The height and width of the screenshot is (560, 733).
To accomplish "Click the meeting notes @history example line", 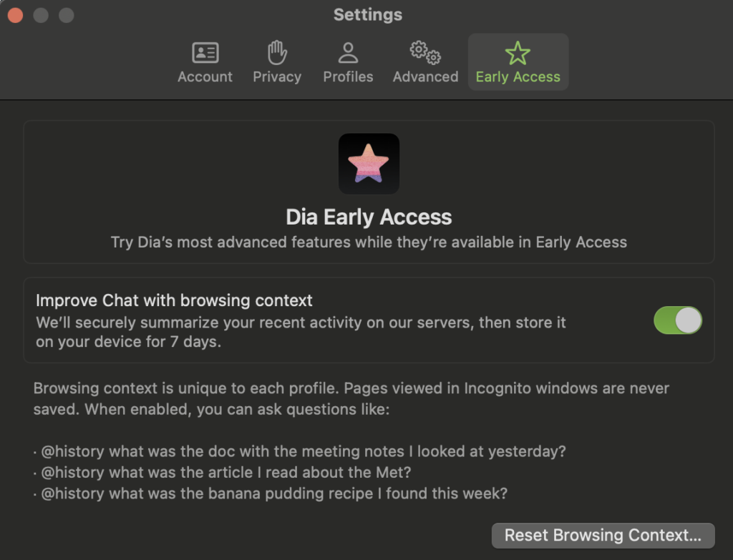I will (x=300, y=451).
